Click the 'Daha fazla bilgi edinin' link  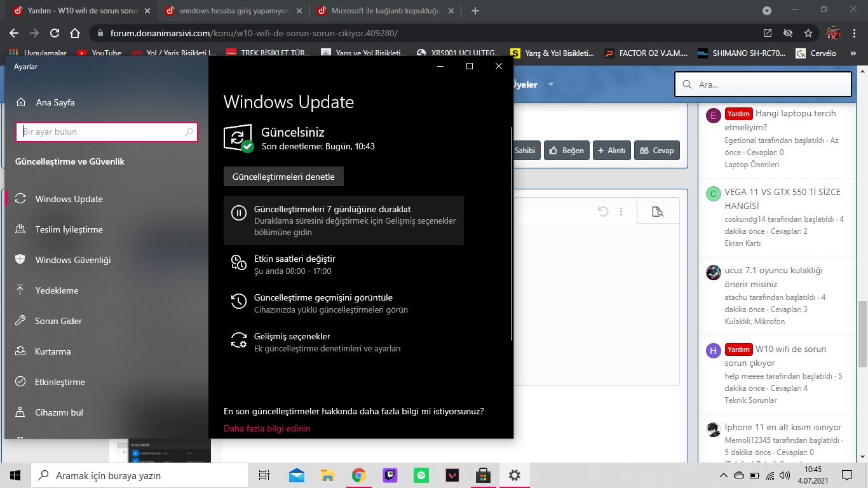point(267,428)
